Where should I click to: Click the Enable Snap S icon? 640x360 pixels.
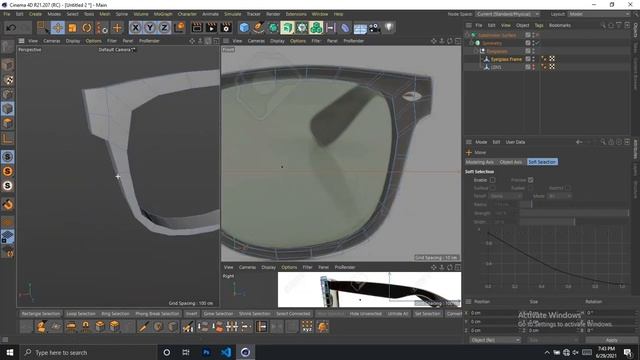tap(7, 157)
